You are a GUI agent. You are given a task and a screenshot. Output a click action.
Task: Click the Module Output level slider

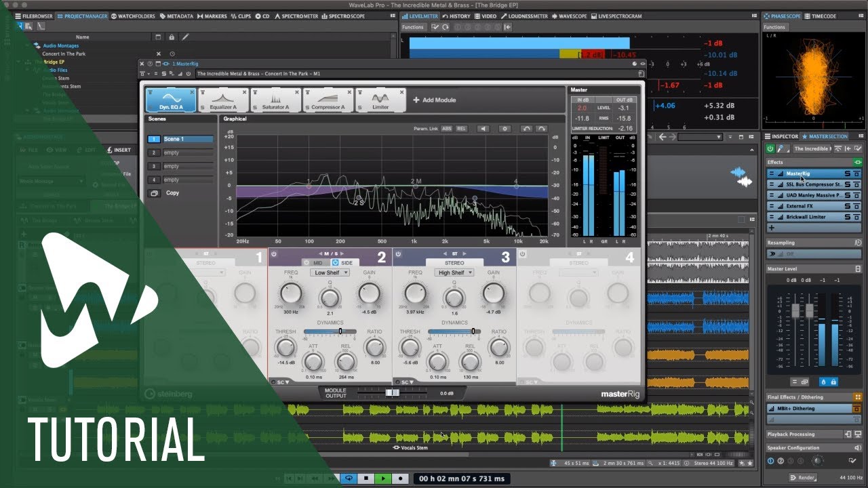(392, 392)
